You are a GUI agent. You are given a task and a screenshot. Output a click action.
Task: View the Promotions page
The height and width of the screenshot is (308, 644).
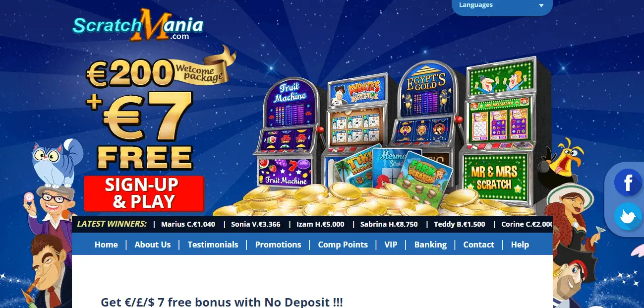278,245
